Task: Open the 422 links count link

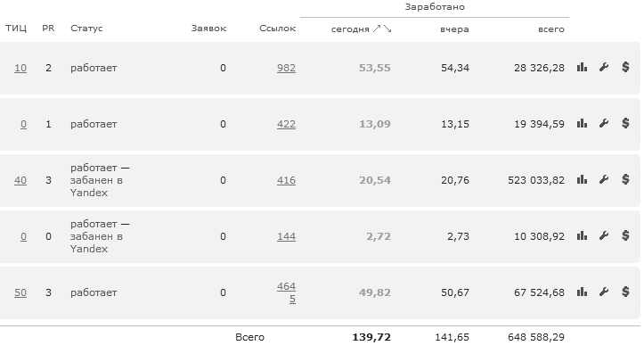Action: click(286, 124)
